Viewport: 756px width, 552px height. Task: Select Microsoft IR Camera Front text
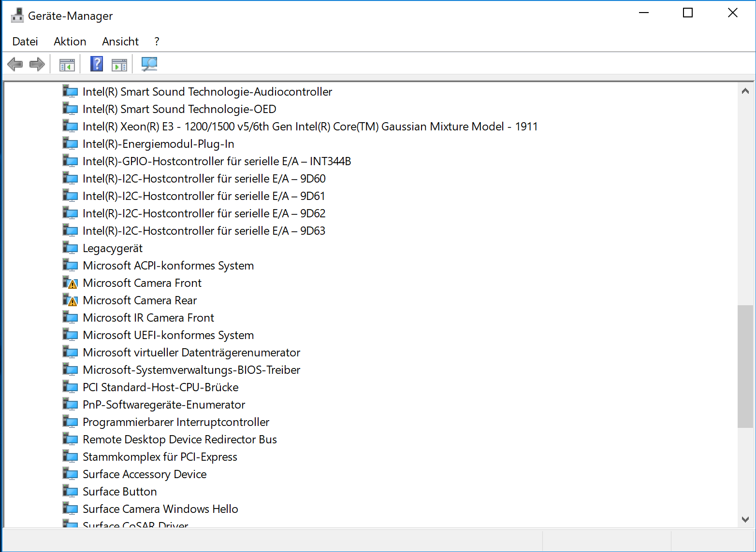point(148,318)
